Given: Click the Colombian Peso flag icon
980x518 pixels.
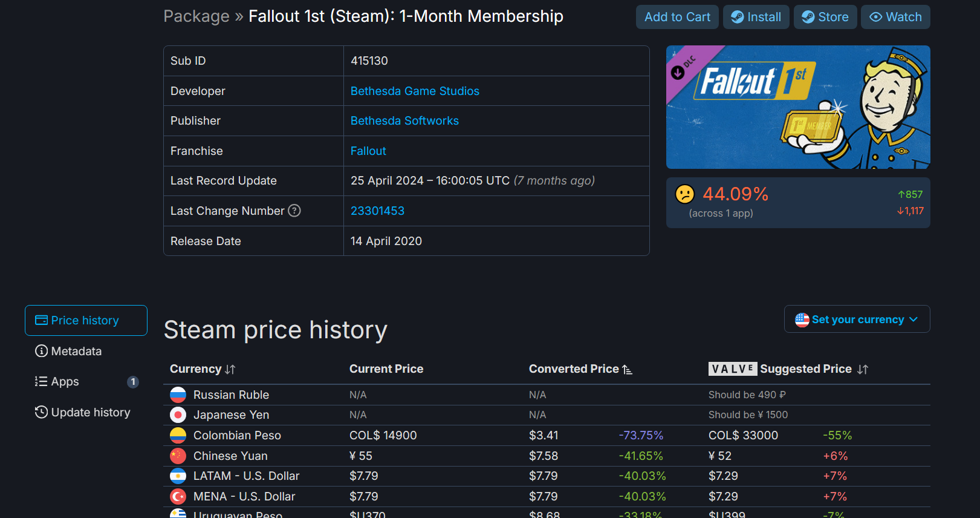Looking at the screenshot, I should (x=178, y=435).
